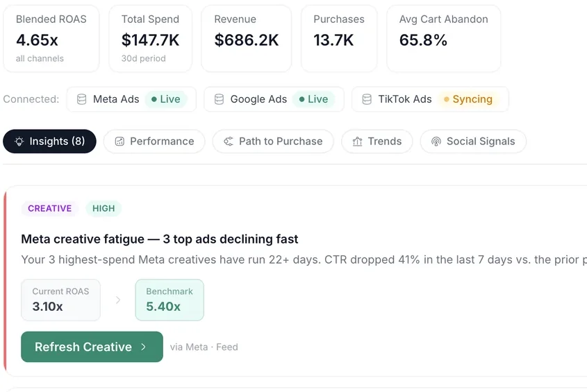
Task: Click the HIGH priority tag
Action: click(104, 208)
